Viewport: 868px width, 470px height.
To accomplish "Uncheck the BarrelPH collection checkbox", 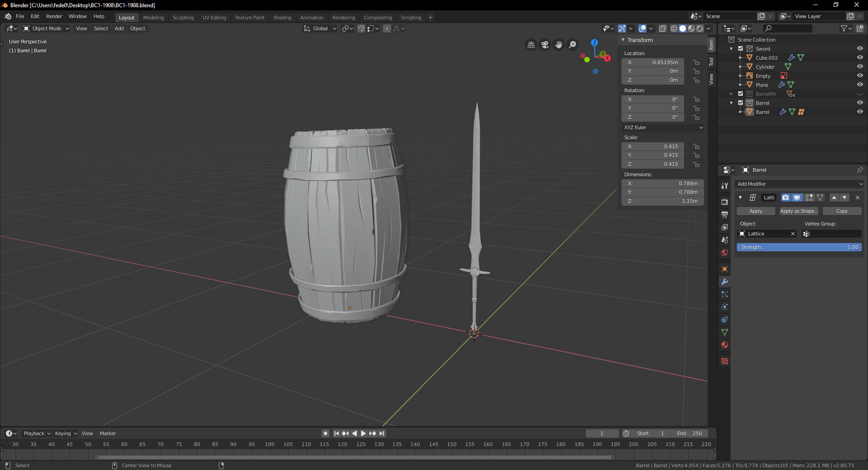I will 741,94.
